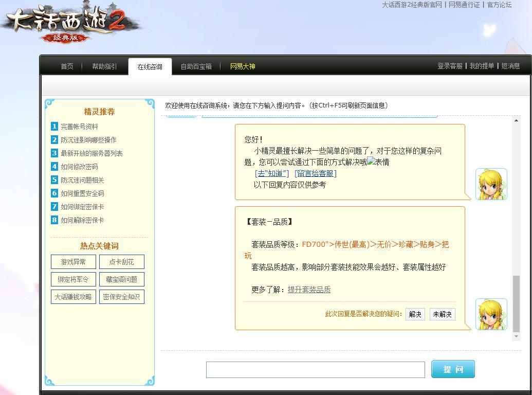Open the 完善帐号资料 recommendation
Viewport: 532px width, 395px height.
click(x=79, y=127)
